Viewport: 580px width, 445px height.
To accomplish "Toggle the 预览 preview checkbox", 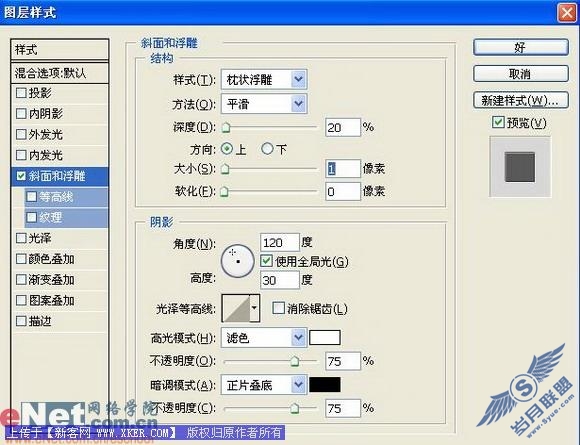I will coord(498,122).
